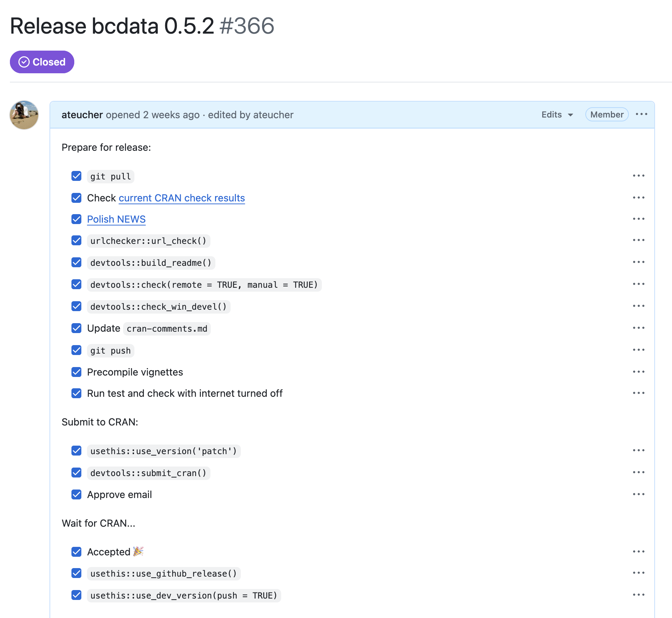This screenshot has width=672, height=618.
Task: Open the ellipsis menu for the Polish NEWS item
Action: (638, 219)
